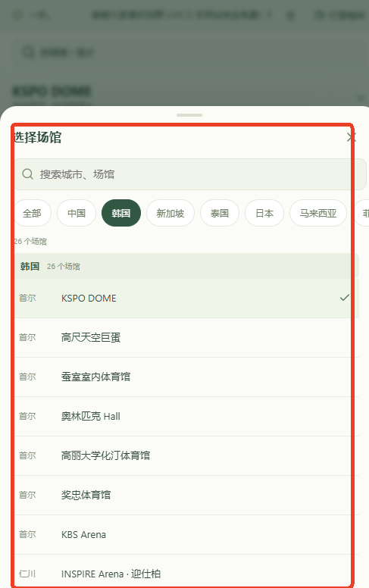Choose 高尺天空巨蛋 venue
The width and height of the screenshot is (369, 588).
coord(186,338)
